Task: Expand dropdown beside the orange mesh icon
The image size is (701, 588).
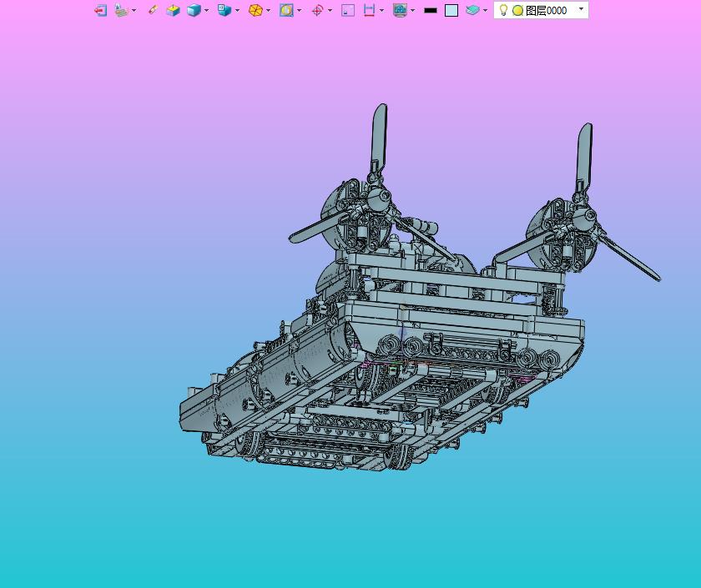Action: point(268,10)
